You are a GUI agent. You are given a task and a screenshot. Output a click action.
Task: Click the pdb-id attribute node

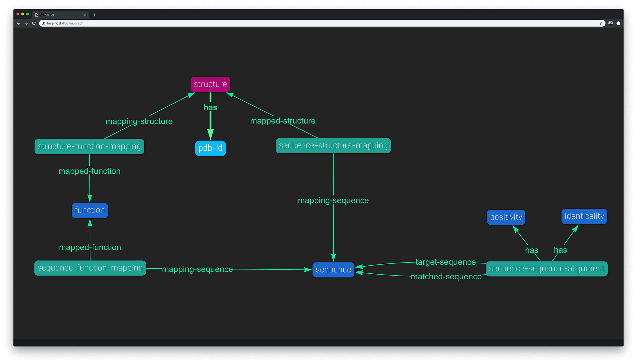point(210,148)
